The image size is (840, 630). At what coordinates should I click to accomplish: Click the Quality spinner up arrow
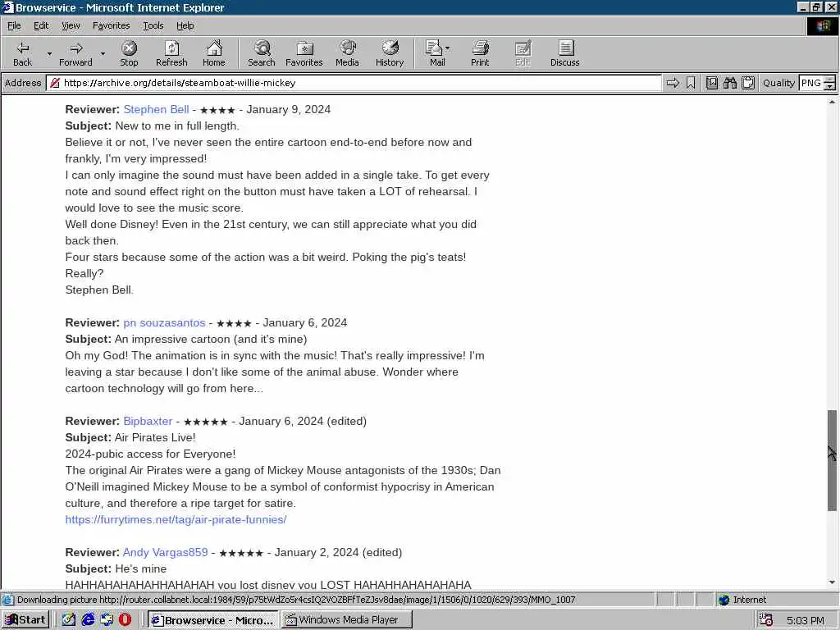(x=830, y=80)
